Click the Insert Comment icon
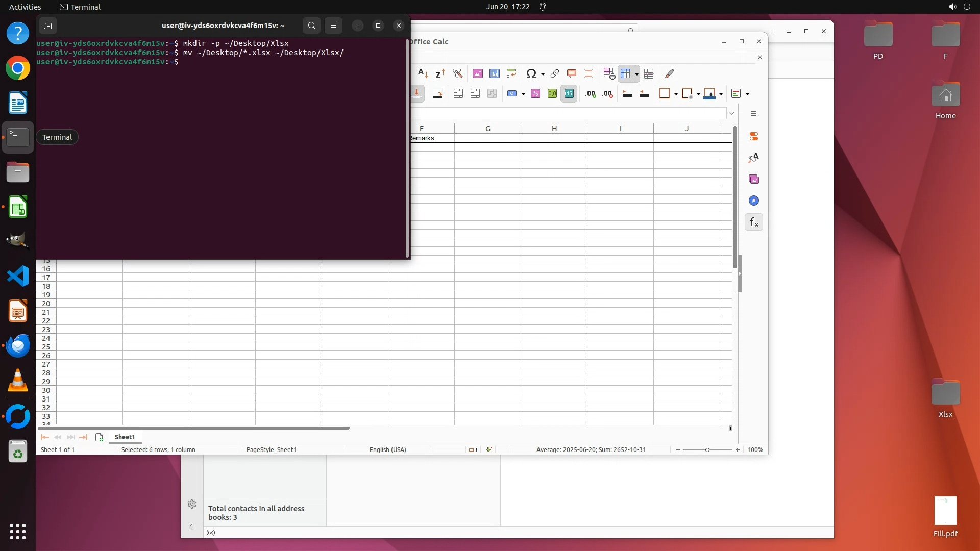Image resolution: width=980 pixels, height=551 pixels. (572, 74)
